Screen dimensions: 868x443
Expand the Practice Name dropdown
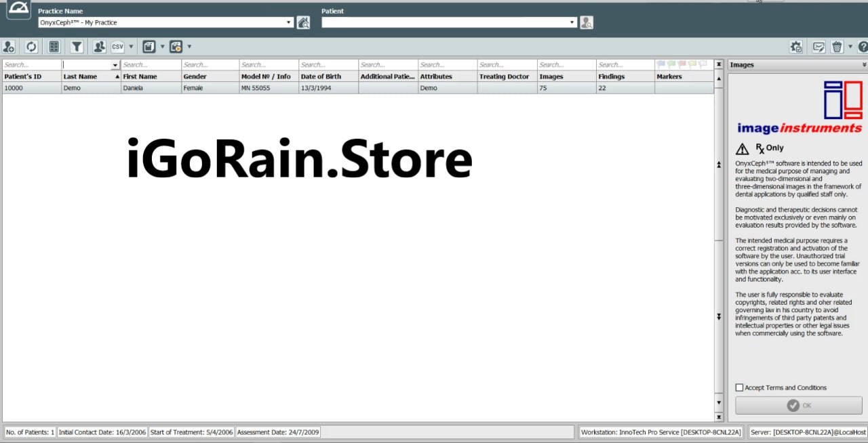[288, 22]
